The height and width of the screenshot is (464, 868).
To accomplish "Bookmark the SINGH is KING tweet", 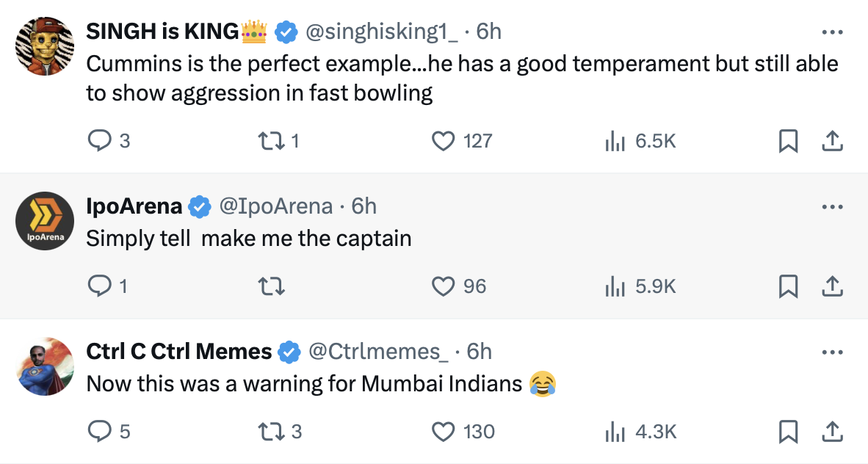I will (x=788, y=140).
